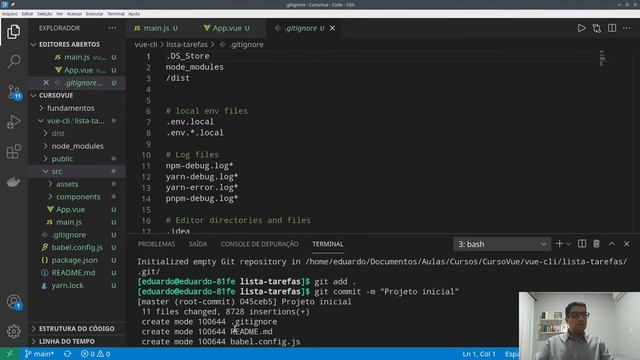The image size is (640, 360).
Task: Open Run and Debug view
Action: (x=13, y=122)
